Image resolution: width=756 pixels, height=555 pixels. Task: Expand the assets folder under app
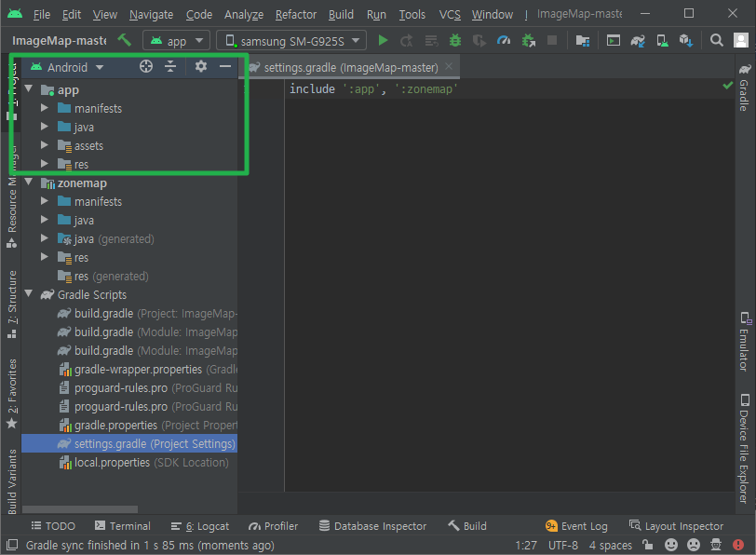pyautogui.click(x=45, y=145)
